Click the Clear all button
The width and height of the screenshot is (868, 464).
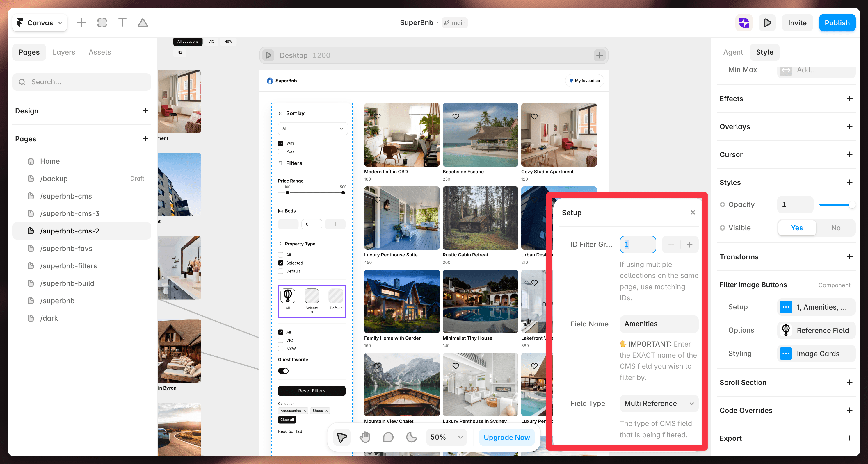pyautogui.click(x=287, y=420)
